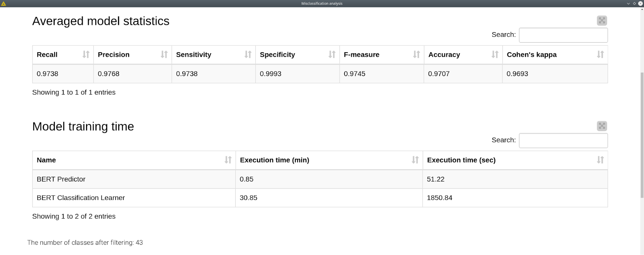The height and width of the screenshot is (255, 644).
Task: Select the F-measure value 0.9745
Action: pyautogui.click(x=354, y=74)
